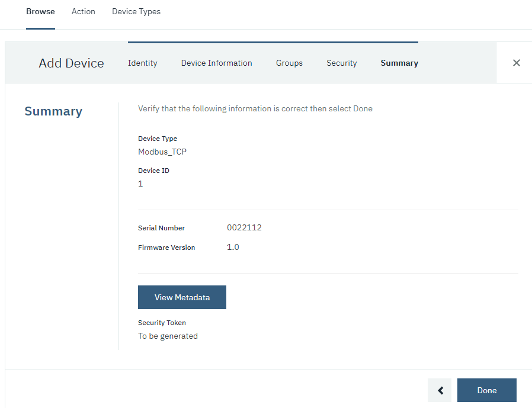This screenshot has height=408, width=532.
Task: Click the View Metadata button
Action: click(x=182, y=297)
